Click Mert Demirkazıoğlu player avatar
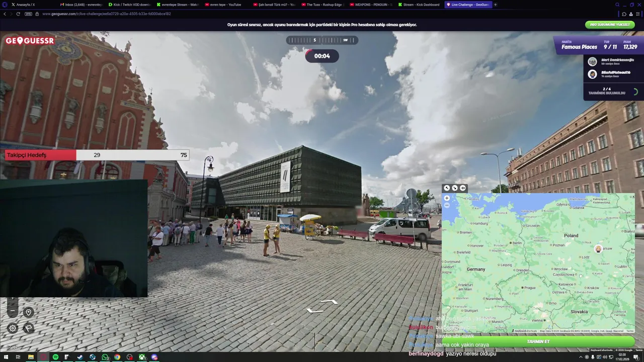644x362 pixels. (x=592, y=61)
